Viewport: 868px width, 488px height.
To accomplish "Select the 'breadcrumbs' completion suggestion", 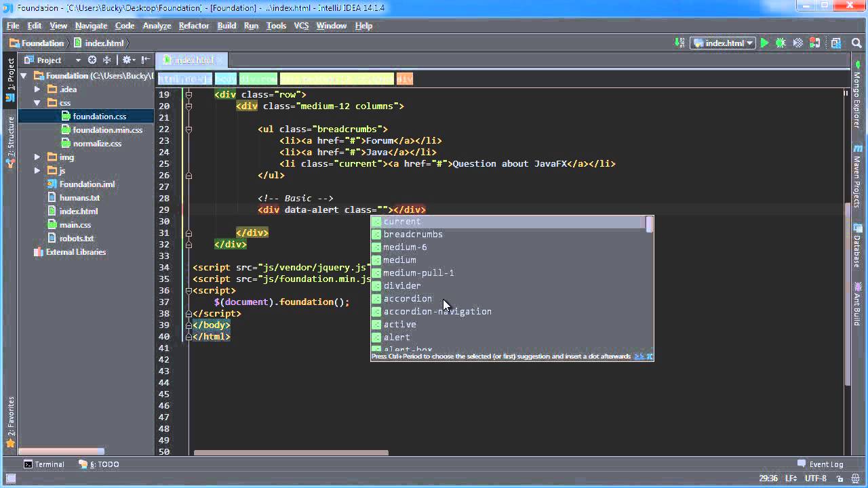I will (507, 235).
